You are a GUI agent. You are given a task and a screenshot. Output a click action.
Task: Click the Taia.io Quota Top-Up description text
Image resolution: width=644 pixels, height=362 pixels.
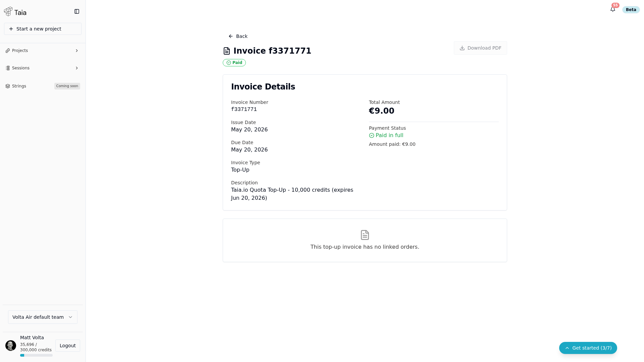tap(292, 194)
